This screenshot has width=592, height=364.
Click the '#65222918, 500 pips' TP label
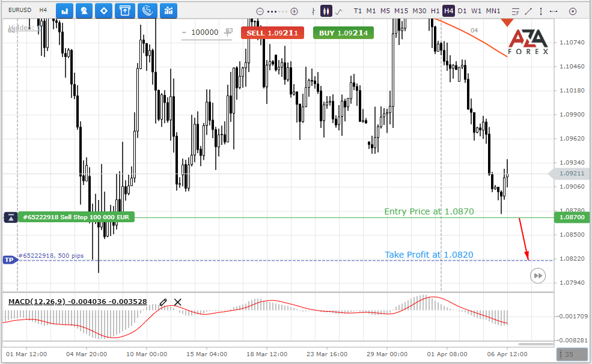click(x=51, y=256)
